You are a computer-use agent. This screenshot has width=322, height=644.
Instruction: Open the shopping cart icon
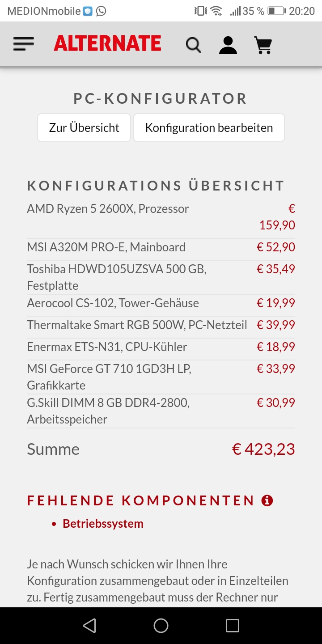coord(263,45)
